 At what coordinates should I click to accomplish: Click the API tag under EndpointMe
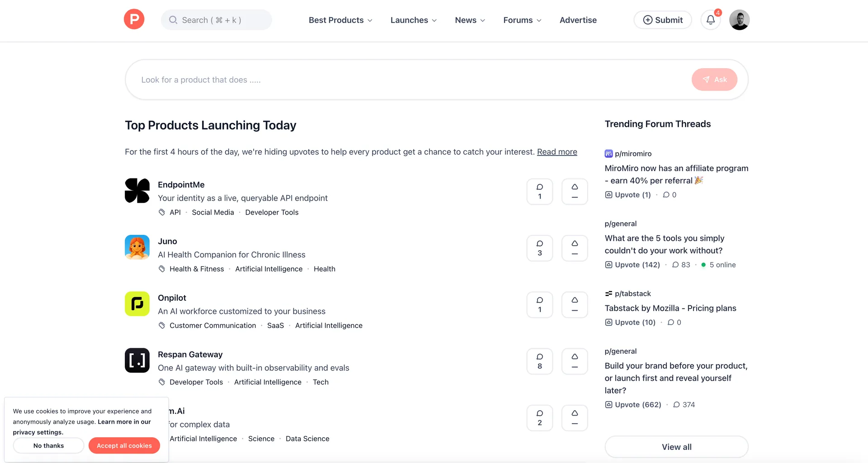[x=175, y=212]
